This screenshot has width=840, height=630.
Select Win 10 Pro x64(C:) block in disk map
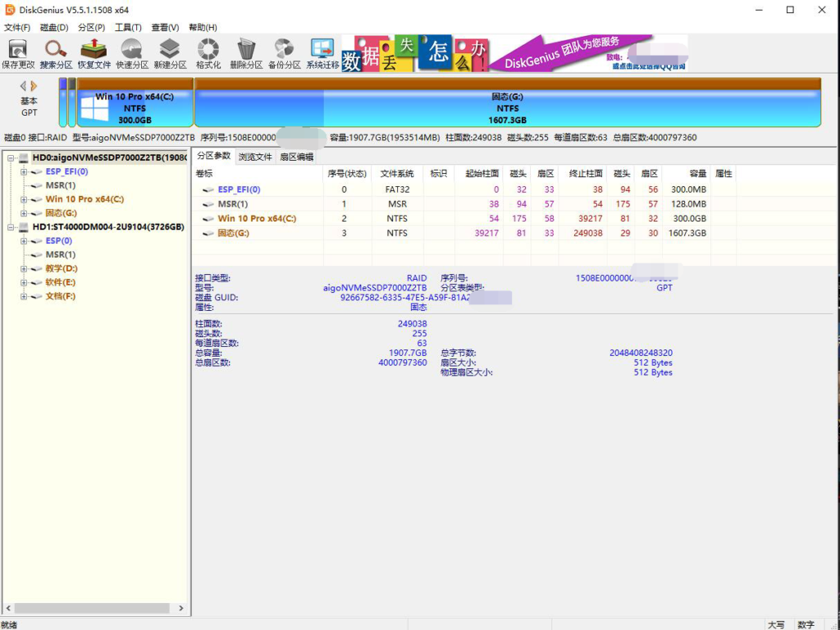(x=135, y=103)
